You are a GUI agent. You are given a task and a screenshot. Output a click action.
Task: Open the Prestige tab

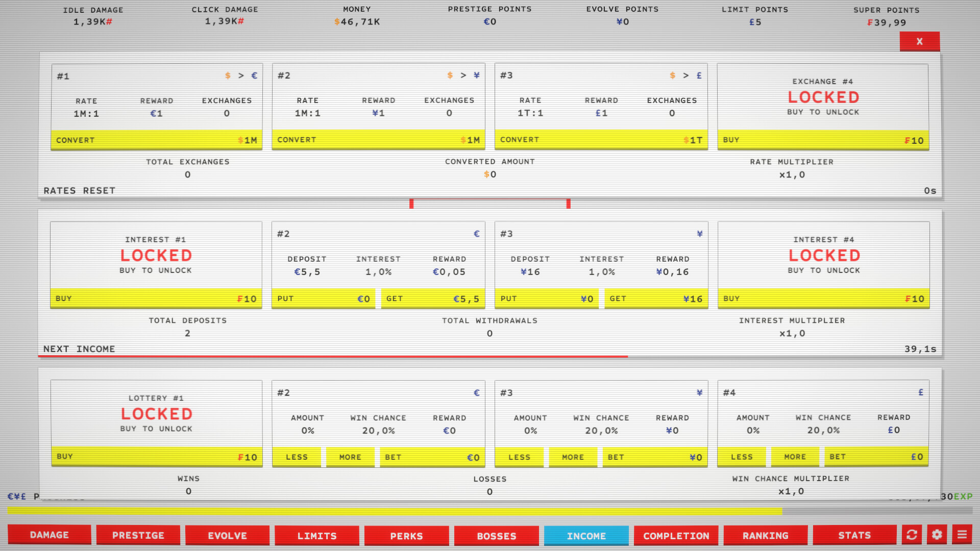click(138, 535)
